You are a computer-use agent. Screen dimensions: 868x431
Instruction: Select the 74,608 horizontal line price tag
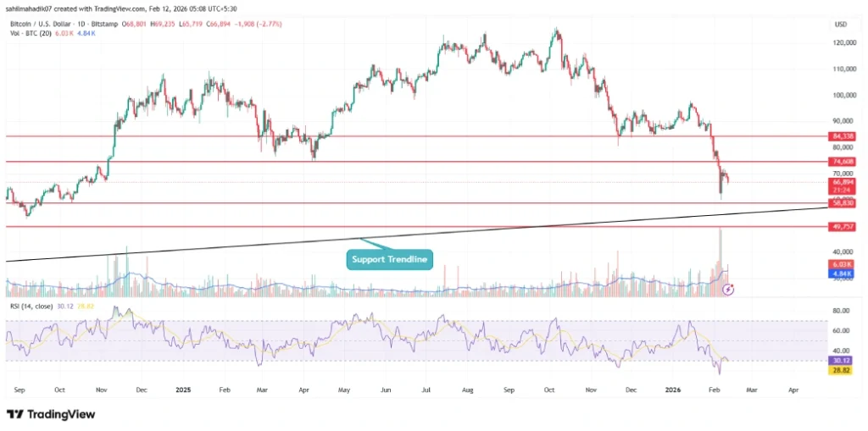[842, 162]
